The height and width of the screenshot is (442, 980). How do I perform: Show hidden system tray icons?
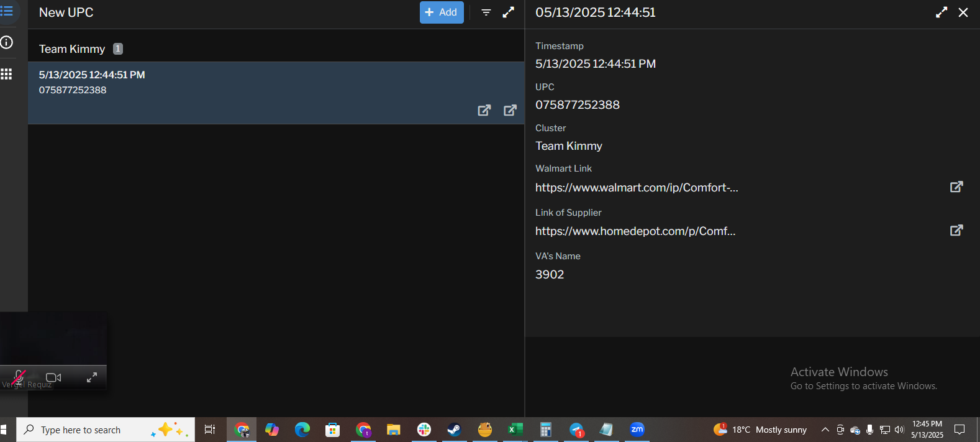(x=825, y=430)
